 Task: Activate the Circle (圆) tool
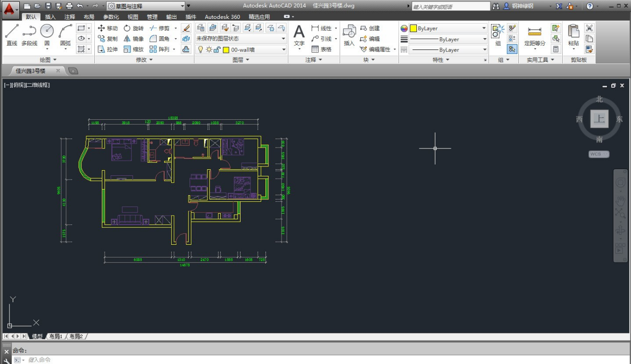click(x=47, y=35)
